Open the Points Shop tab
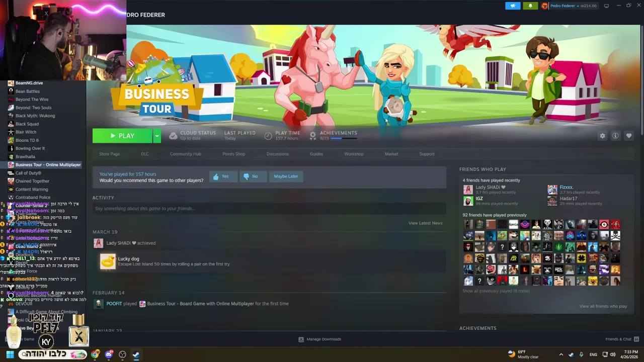644x362 pixels. coord(233,154)
